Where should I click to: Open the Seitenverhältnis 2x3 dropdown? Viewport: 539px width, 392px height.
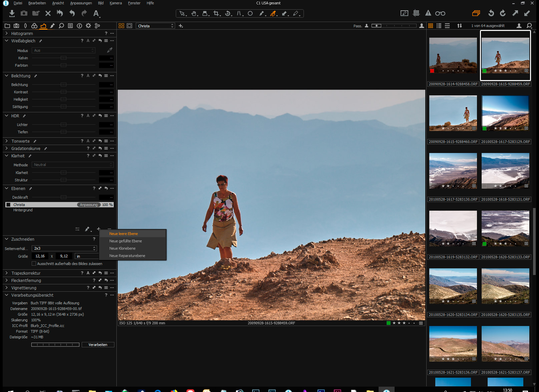64,248
